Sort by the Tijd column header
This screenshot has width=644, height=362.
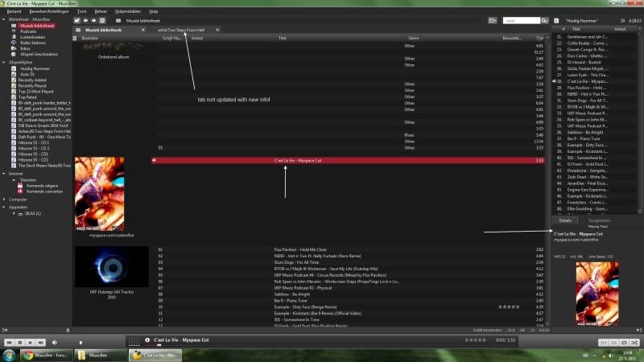point(539,38)
